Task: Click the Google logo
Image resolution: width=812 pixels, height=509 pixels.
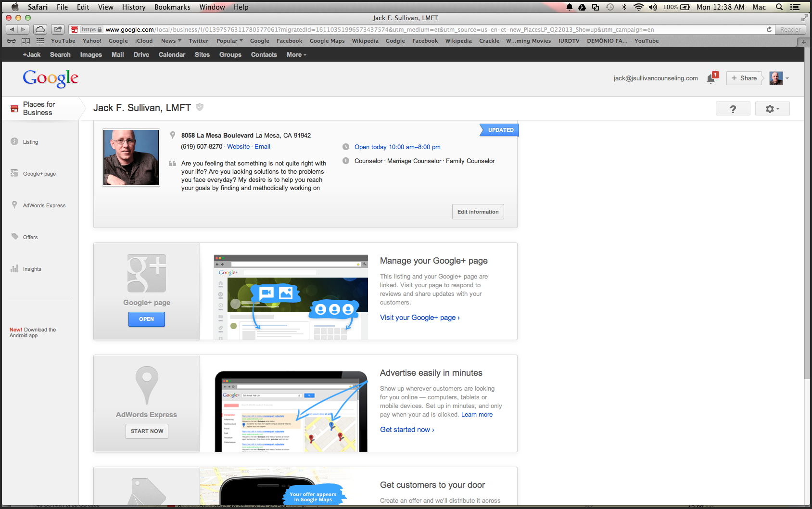Action: coord(51,78)
